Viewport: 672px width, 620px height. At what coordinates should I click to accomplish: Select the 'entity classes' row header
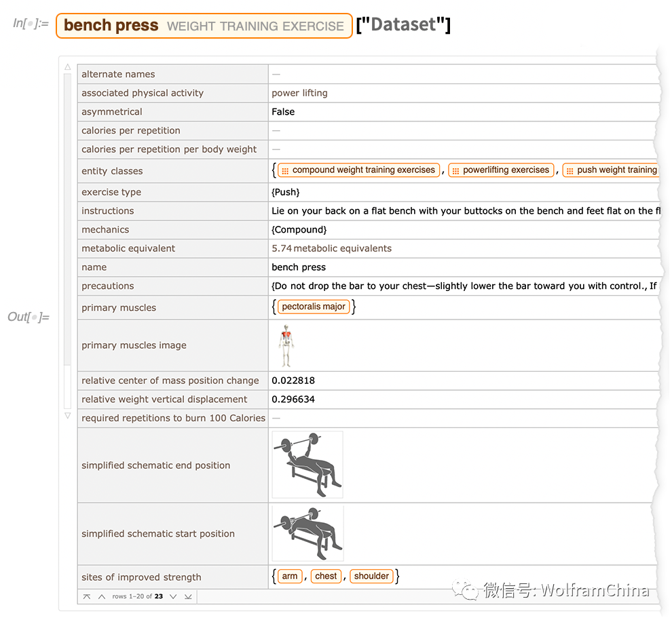172,171
